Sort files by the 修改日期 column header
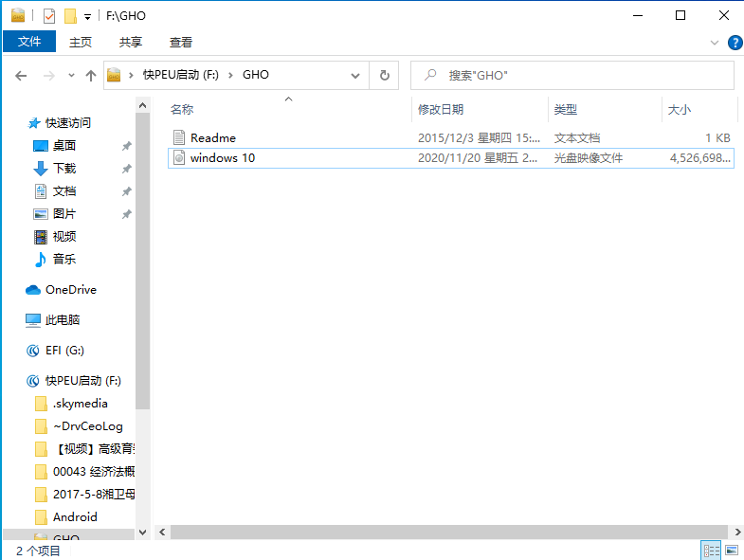744x560 pixels. [441, 110]
